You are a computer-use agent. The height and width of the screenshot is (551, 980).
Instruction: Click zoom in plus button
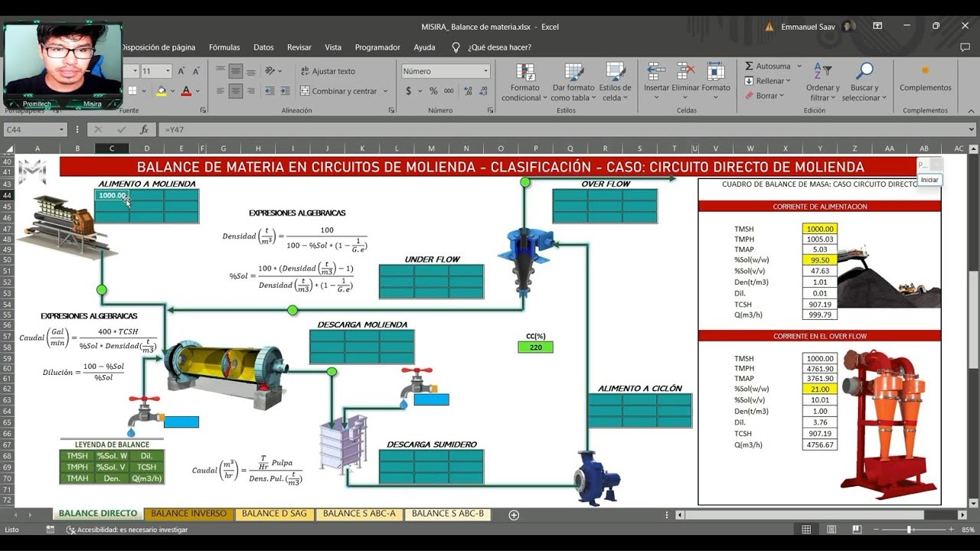tap(952, 530)
